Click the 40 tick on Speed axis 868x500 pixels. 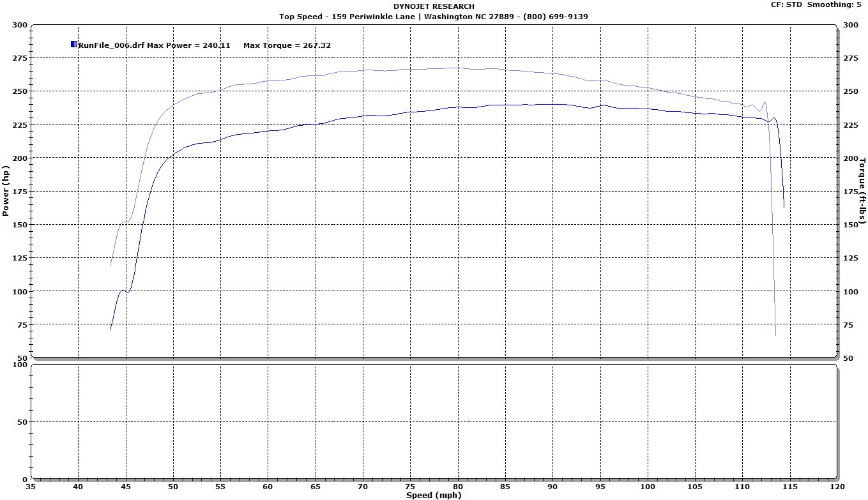click(78, 487)
